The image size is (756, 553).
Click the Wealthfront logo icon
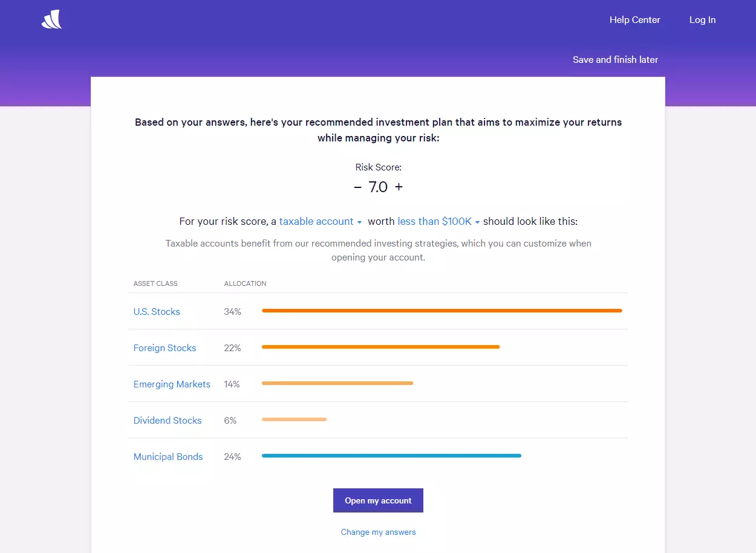[52, 19]
